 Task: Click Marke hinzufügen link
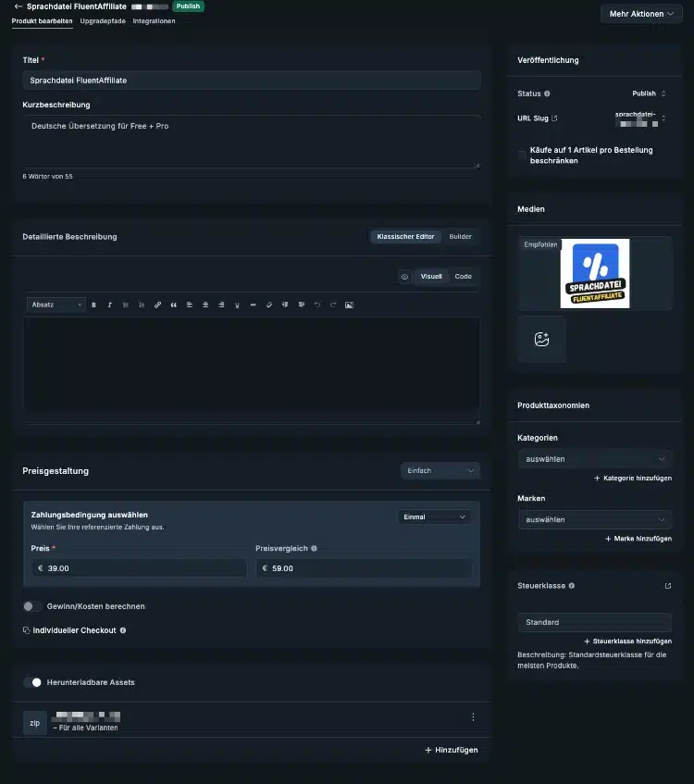point(638,539)
